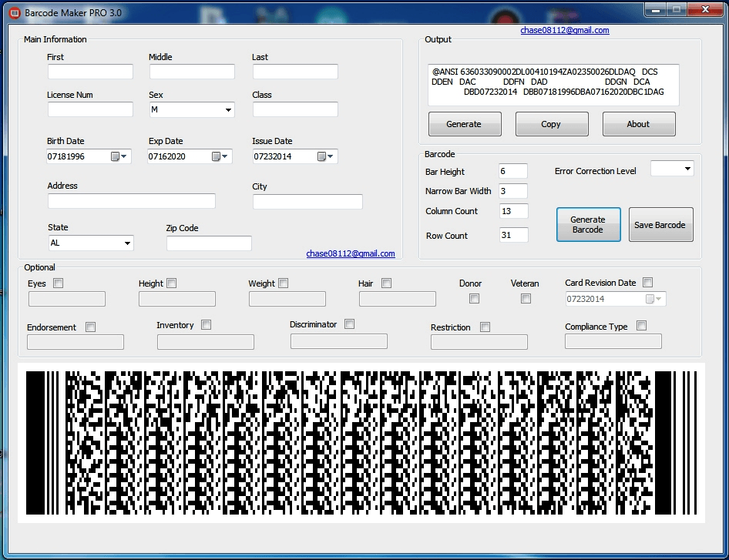Screen dimensions: 729x560
Task: Click the First name input field
Action: (x=90, y=72)
